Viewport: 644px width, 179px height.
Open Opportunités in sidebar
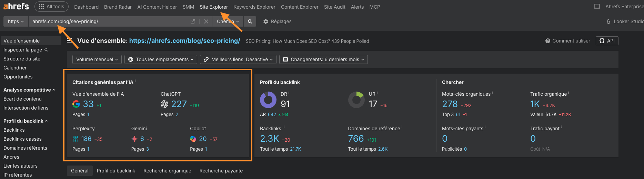click(18, 77)
